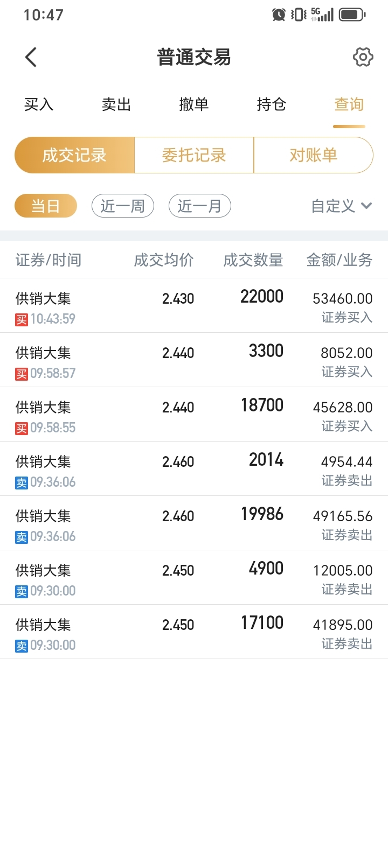Tap the alarm clock status icon
Screen dimensions: 388x868
point(279,15)
